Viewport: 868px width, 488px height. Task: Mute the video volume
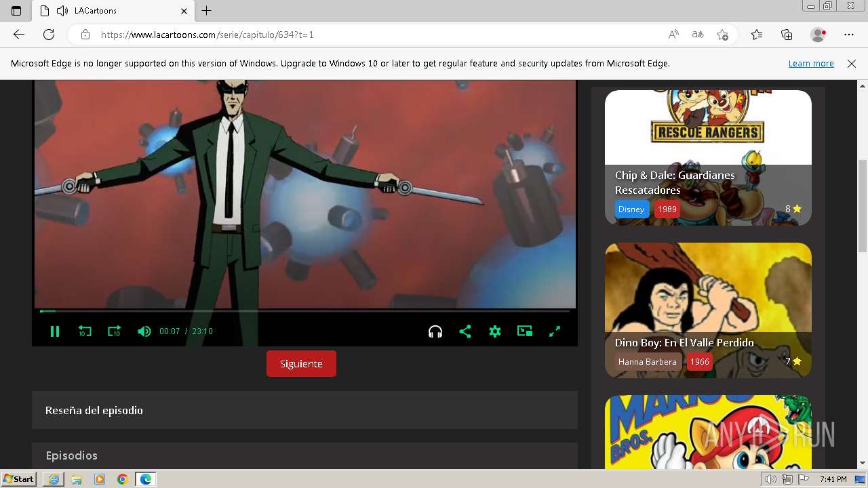[144, 331]
